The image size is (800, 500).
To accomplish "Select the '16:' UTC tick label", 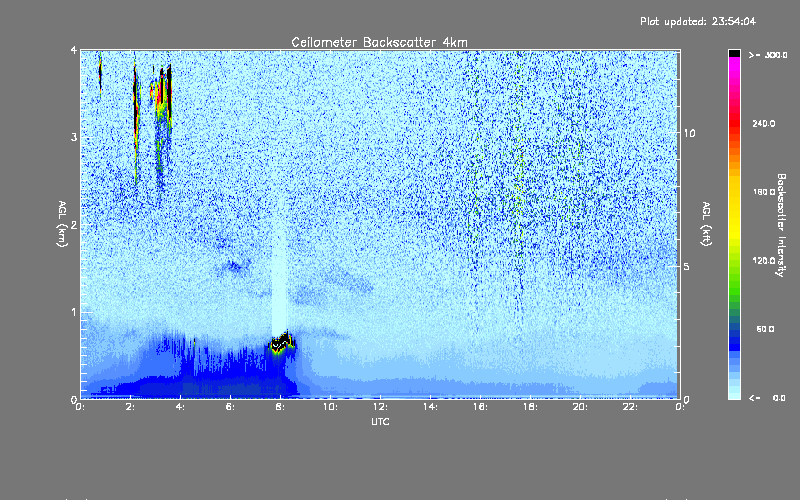I will [x=480, y=407].
